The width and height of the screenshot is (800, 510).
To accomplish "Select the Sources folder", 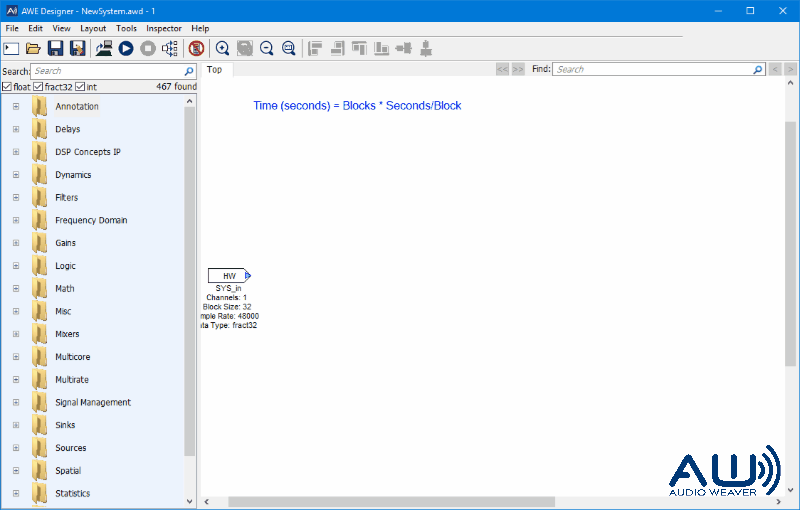I will [70, 448].
